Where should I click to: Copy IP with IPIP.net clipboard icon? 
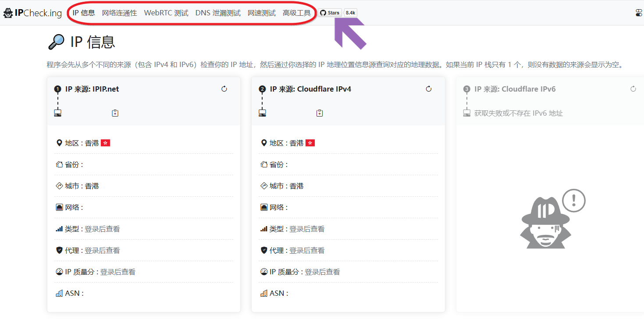[115, 113]
